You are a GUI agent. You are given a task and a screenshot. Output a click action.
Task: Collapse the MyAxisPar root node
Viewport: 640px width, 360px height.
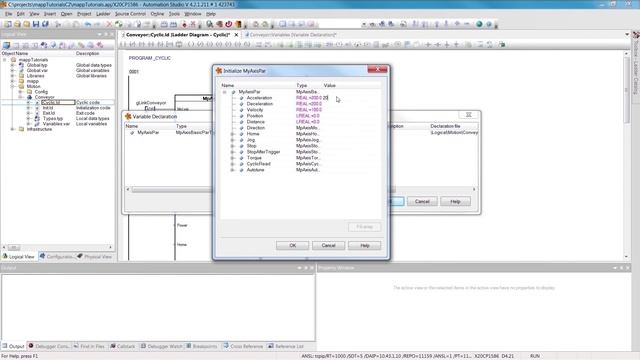coord(224,92)
